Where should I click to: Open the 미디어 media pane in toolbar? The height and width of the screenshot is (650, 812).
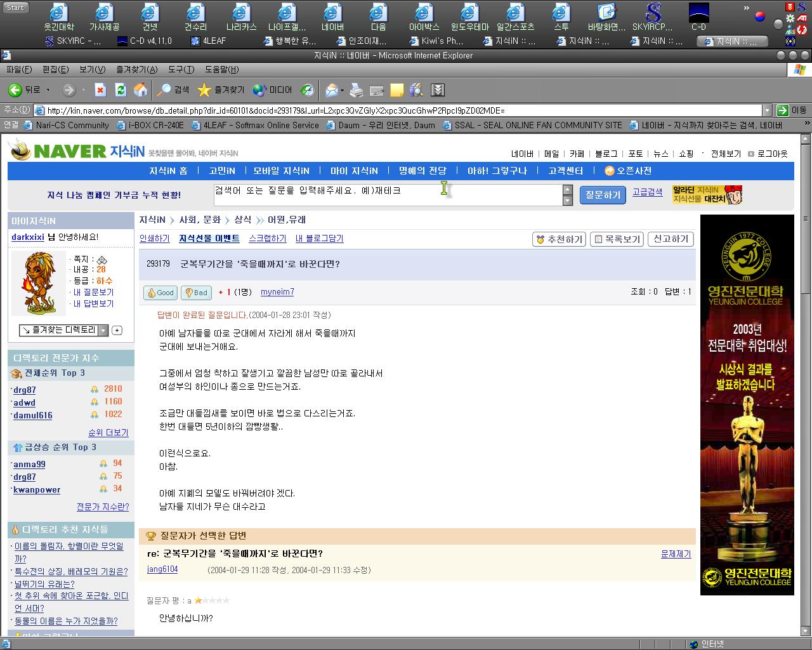point(272,90)
